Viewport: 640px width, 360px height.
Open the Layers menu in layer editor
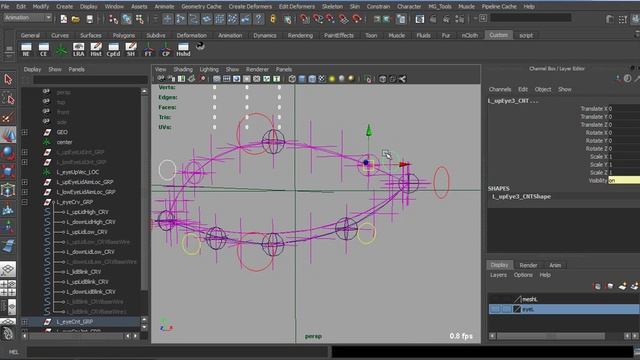[498, 275]
